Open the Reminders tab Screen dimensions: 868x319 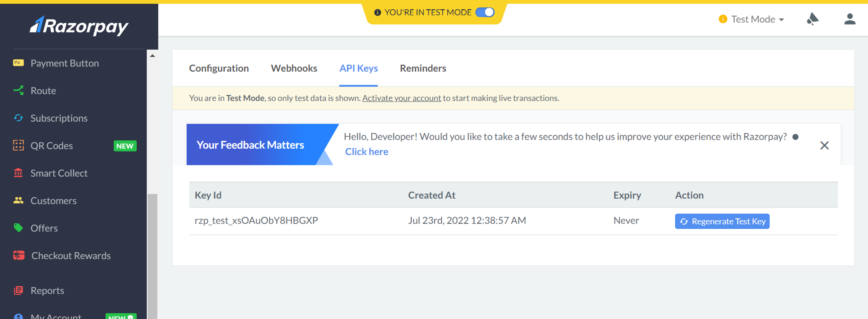coord(423,68)
